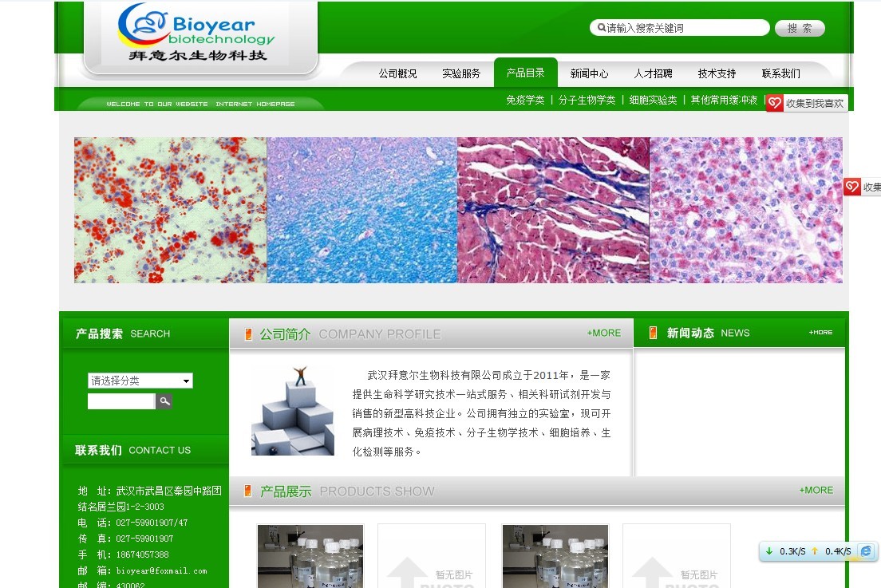The height and width of the screenshot is (588, 881).
Task: Click the orange icon beside 产品展示
Action: point(248,491)
